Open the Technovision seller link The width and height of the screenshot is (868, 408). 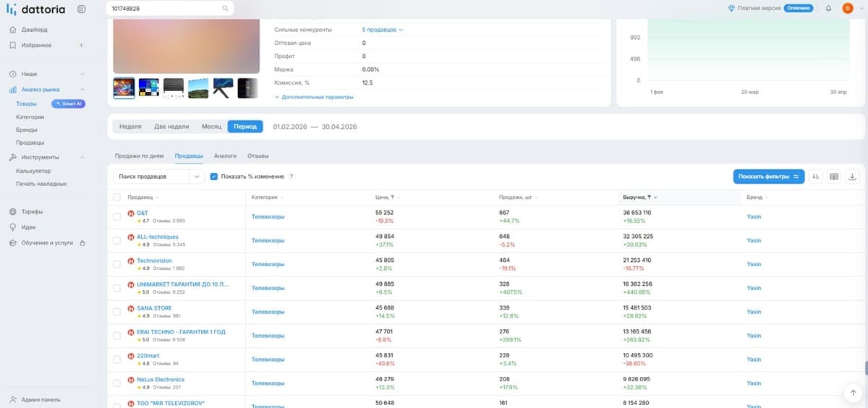click(154, 260)
